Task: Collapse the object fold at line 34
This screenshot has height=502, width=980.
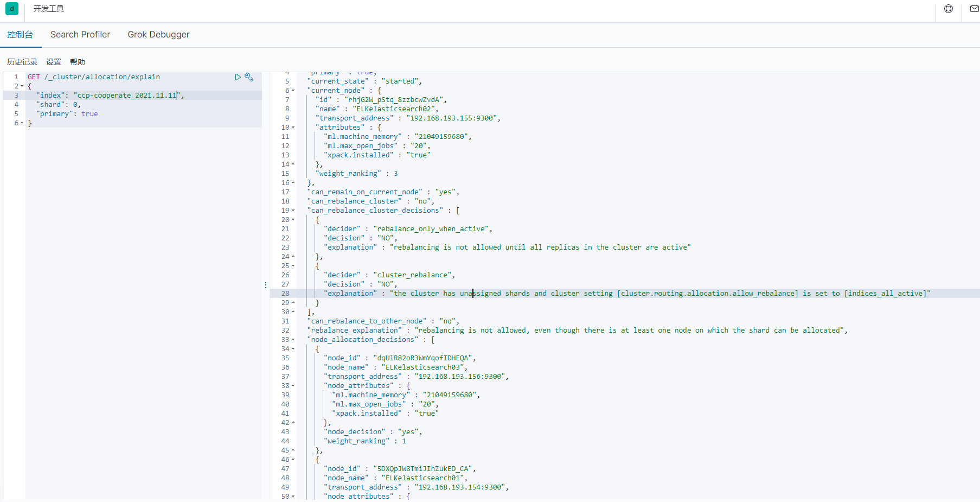Action: [293, 349]
